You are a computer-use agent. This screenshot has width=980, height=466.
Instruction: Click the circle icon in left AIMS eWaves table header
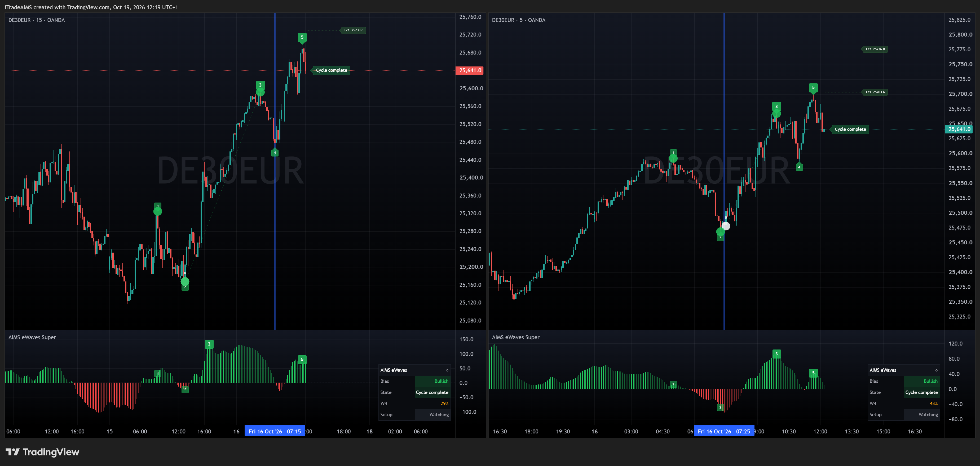(x=447, y=370)
